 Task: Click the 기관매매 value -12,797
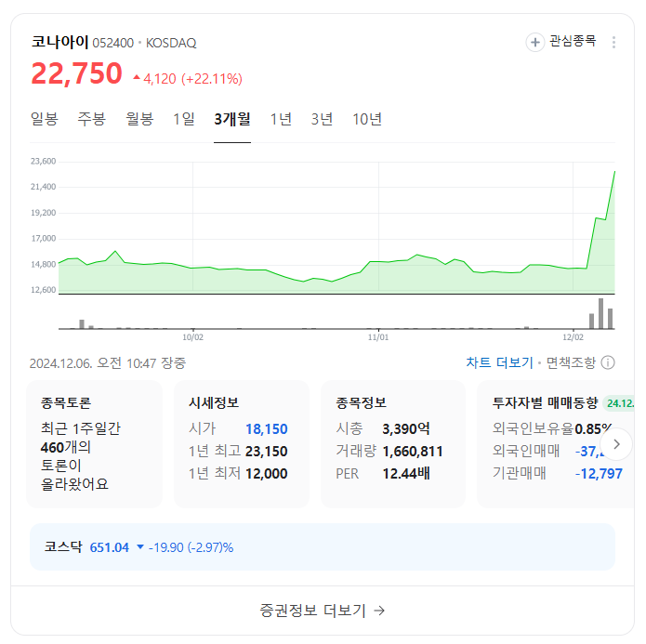point(599,473)
